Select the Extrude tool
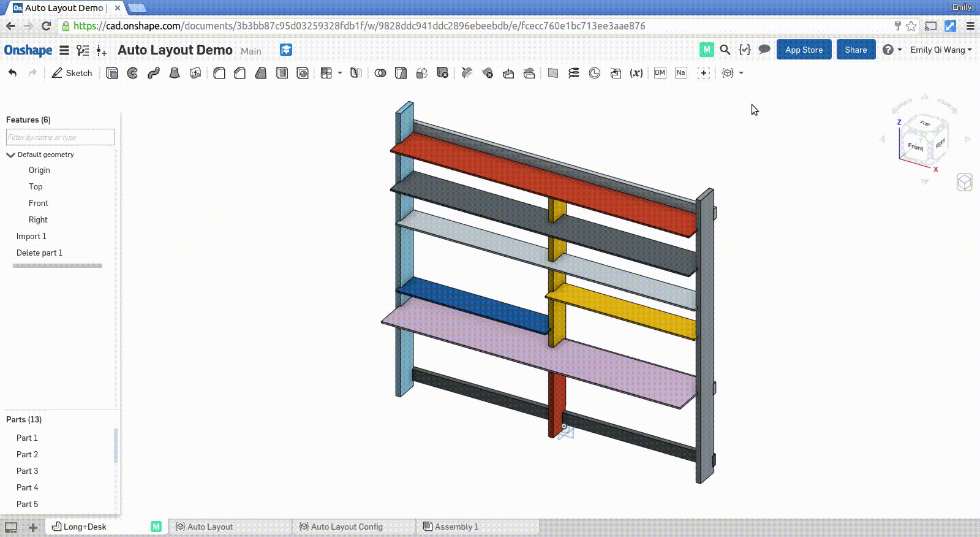The height and width of the screenshot is (537, 980). 112,73
